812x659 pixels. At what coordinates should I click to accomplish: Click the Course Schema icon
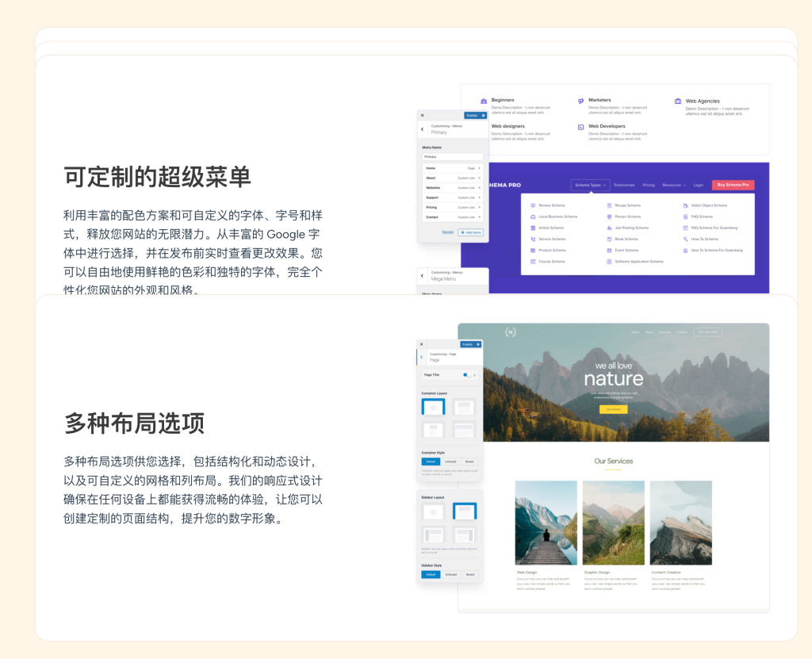point(533,262)
